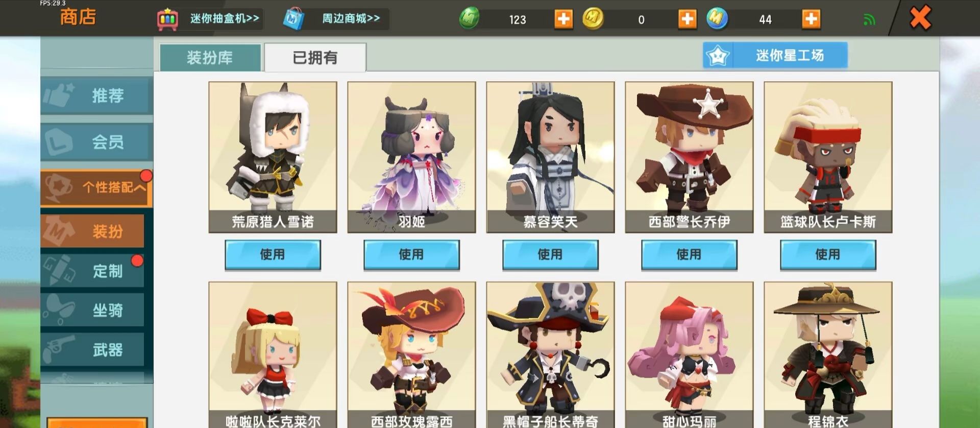Viewport: 980px width, 428px height.
Task: Select the 黑帽子船长蒂奇 pirate thumbnail
Action: click(550, 354)
